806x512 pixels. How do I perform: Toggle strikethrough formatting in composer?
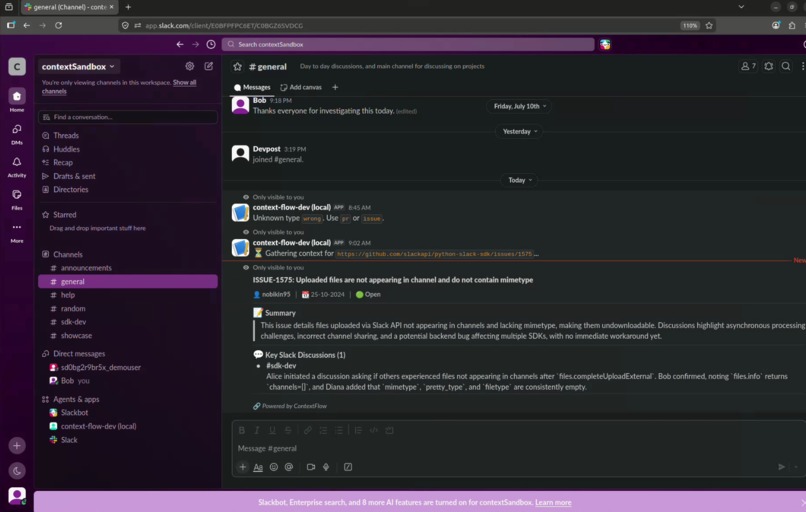(288, 430)
